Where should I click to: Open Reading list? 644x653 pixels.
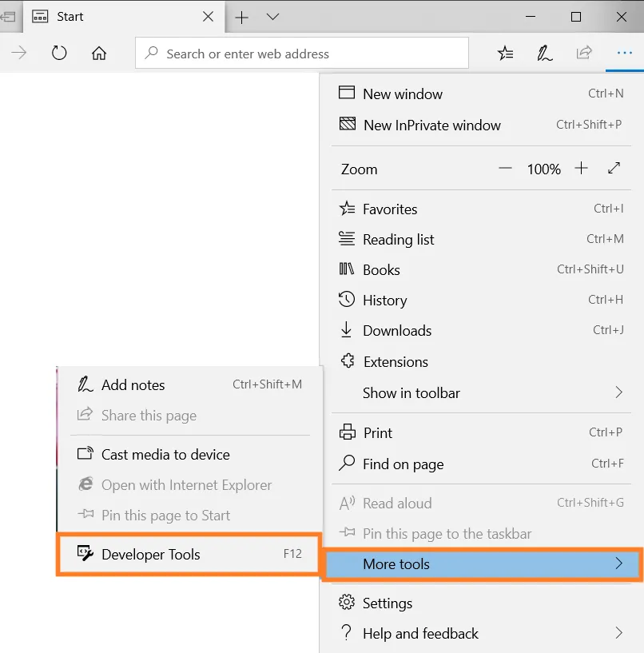[481, 239]
